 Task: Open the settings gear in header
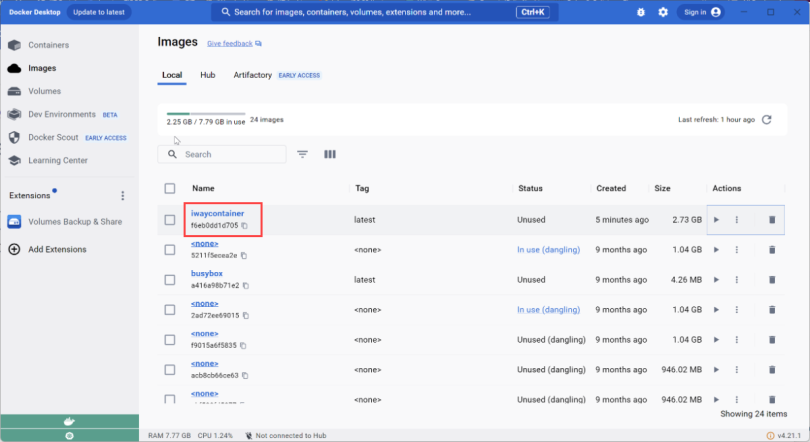click(x=663, y=12)
